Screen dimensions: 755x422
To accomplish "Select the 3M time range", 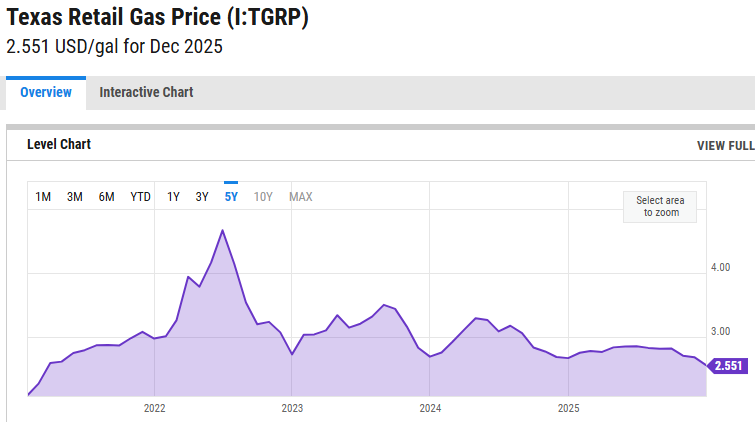I will (x=75, y=197).
